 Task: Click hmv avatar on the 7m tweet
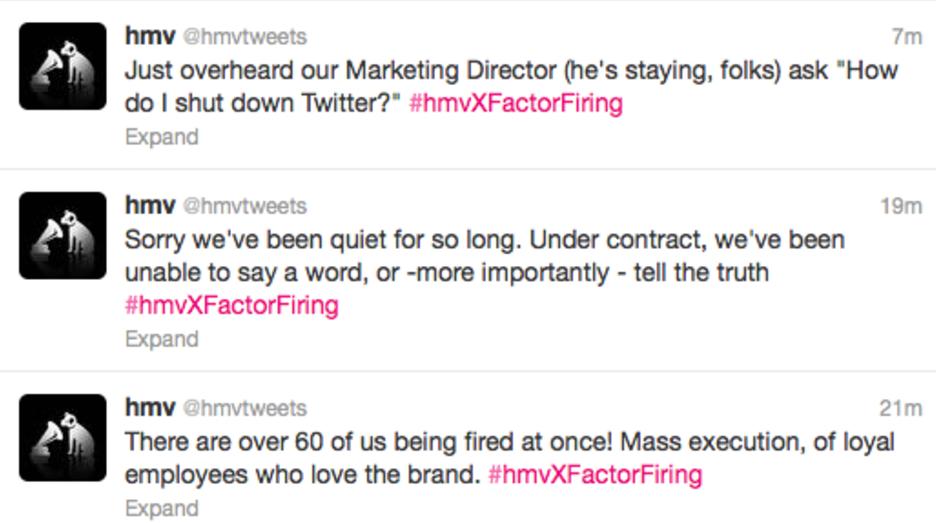[62, 66]
